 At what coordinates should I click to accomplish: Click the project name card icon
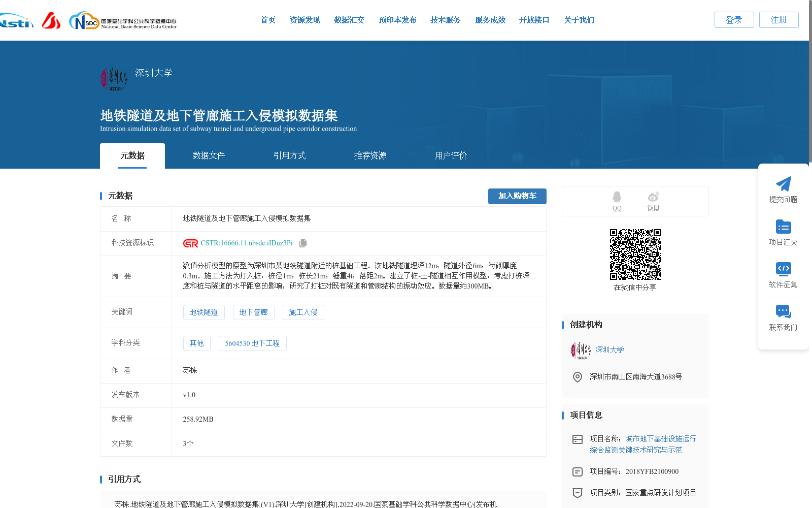(x=578, y=439)
